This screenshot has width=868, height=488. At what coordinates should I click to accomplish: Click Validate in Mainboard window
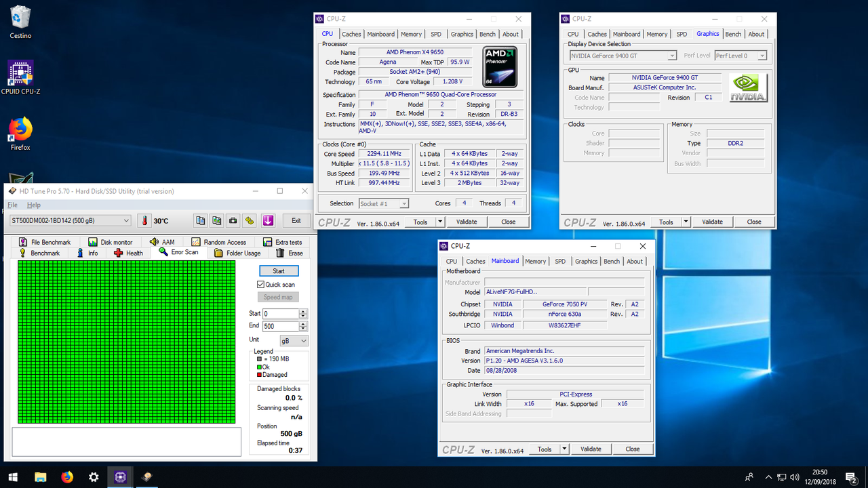[591, 449]
